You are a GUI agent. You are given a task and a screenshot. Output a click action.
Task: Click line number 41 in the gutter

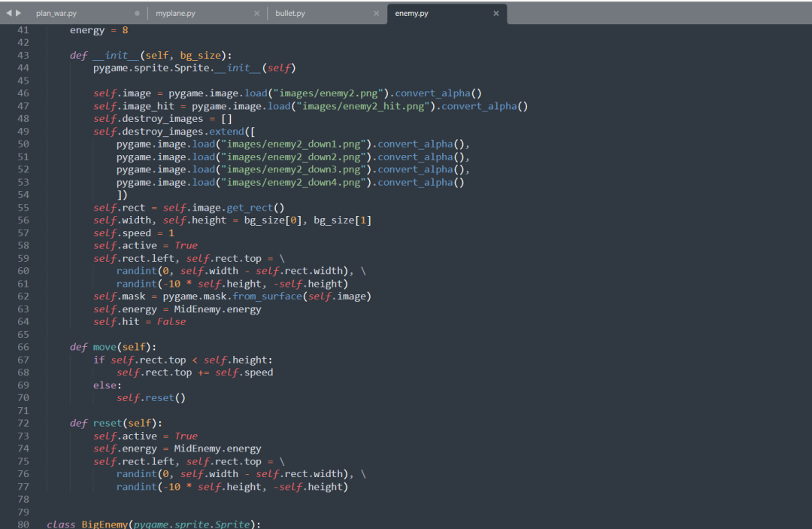tap(23, 29)
